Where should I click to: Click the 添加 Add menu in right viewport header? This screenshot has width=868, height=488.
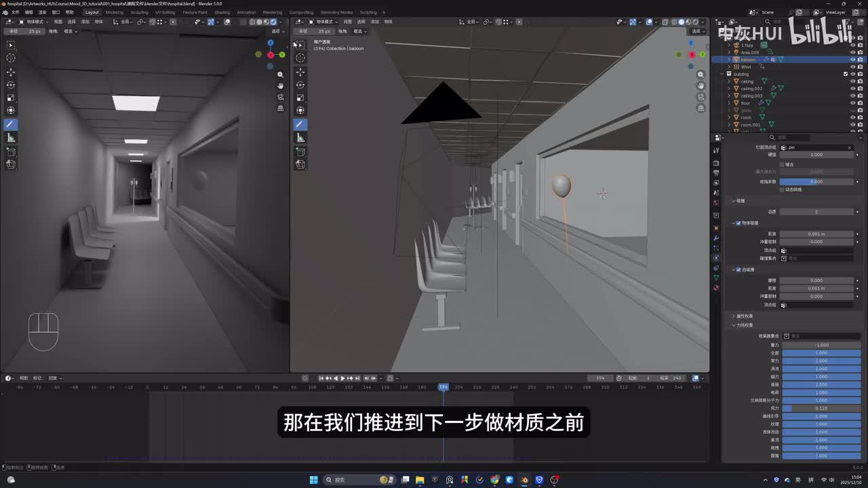[x=375, y=22]
